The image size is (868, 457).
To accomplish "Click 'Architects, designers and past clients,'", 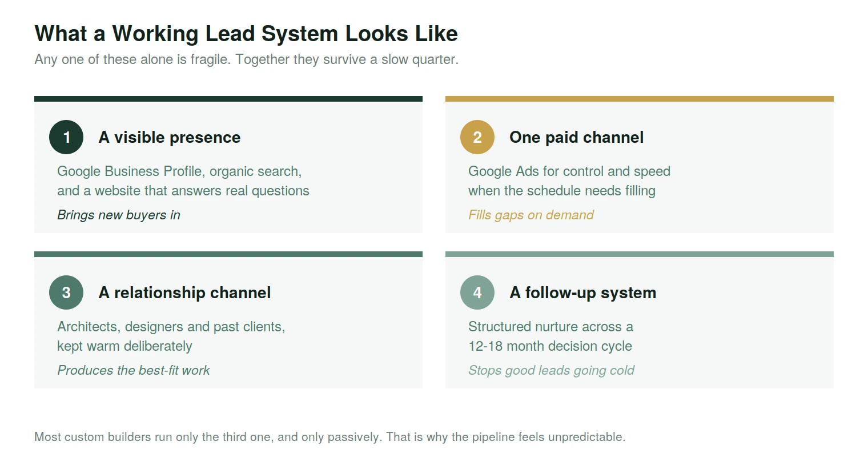I will point(171,327).
